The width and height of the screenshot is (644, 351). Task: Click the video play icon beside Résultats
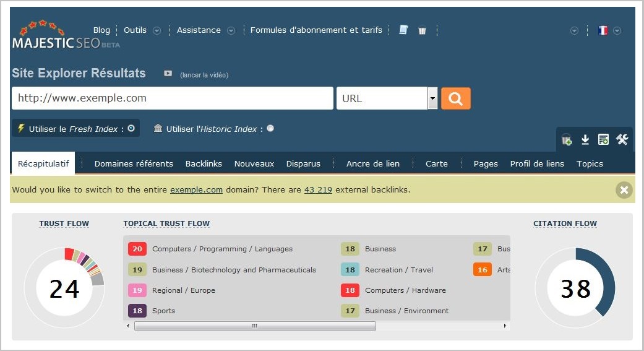pyautogui.click(x=168, y=73)
